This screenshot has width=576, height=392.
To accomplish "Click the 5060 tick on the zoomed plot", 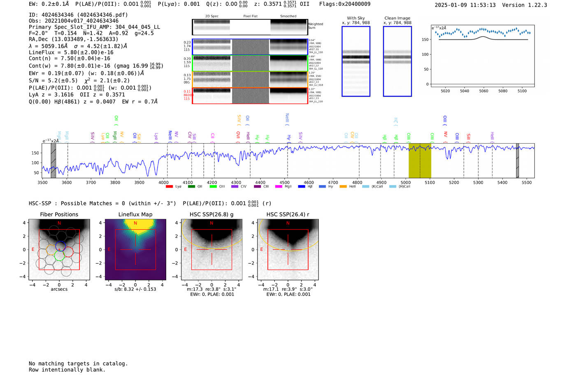I will (x=483, y=91).
